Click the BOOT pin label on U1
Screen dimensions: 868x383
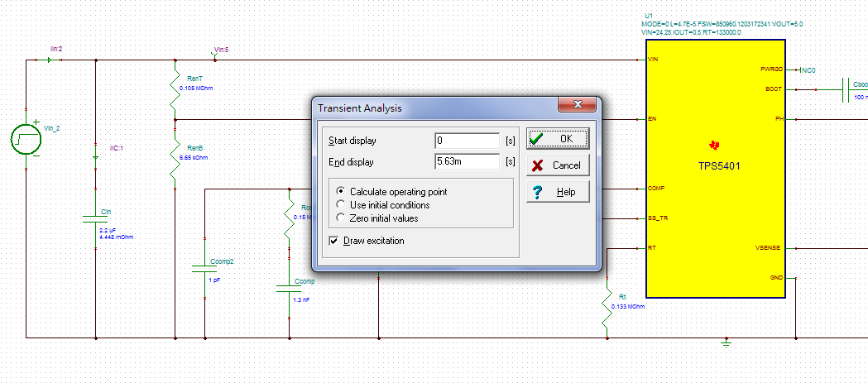(774, 89)
